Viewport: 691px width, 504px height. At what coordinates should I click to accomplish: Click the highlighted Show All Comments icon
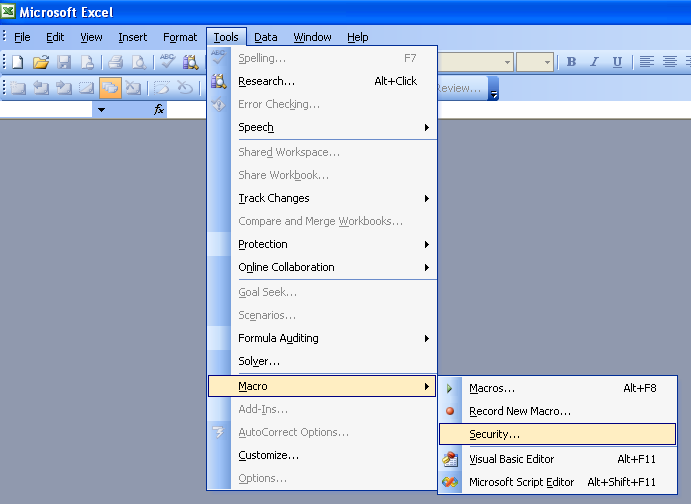(x=110, y=88)
